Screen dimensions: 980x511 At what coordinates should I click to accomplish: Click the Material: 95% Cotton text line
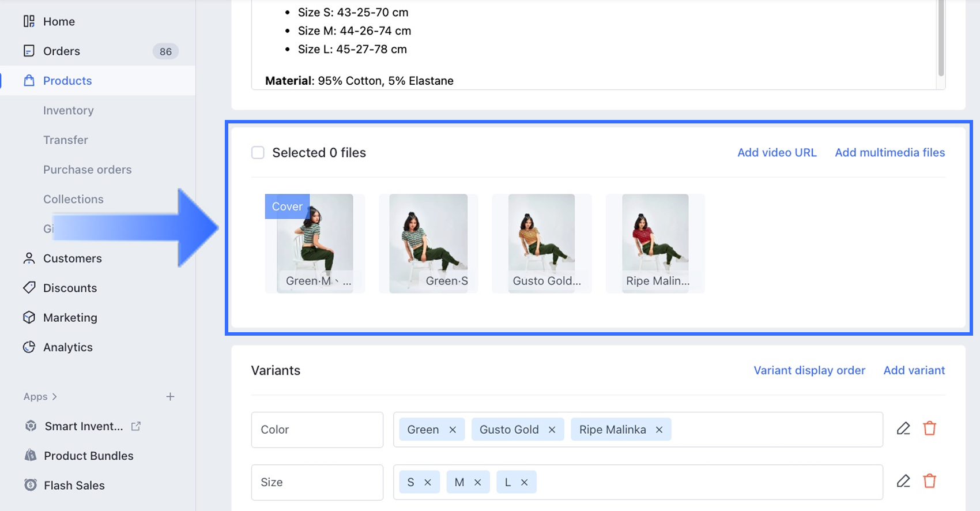click(359, 81)
